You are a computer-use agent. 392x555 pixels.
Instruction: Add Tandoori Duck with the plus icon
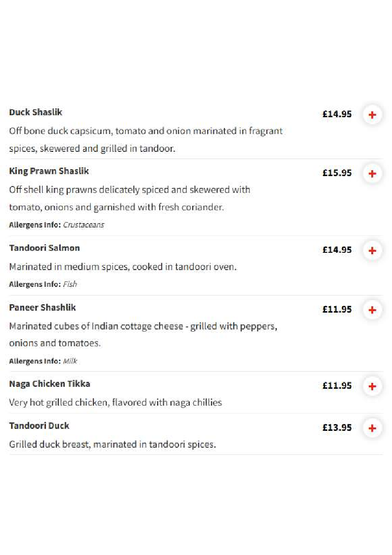coord(372,428)
